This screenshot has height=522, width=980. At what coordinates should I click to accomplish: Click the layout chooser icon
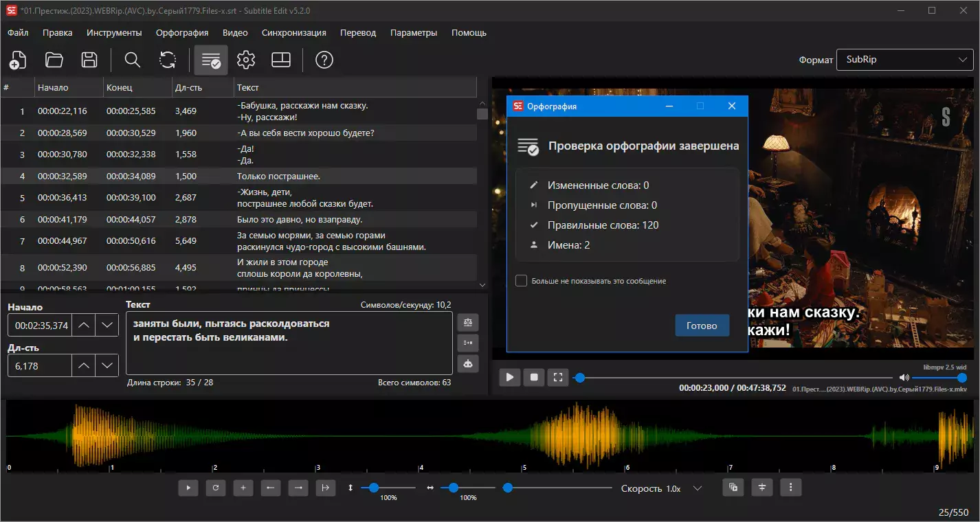(281, 60)
